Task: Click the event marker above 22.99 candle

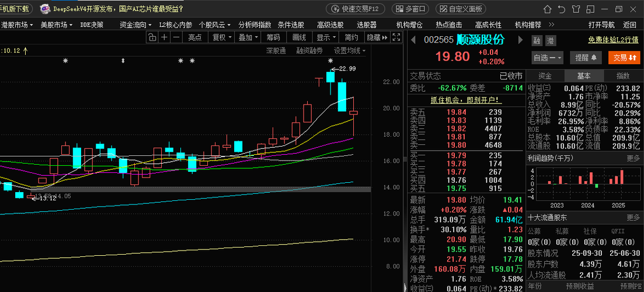Action: [x=330, y=61]
